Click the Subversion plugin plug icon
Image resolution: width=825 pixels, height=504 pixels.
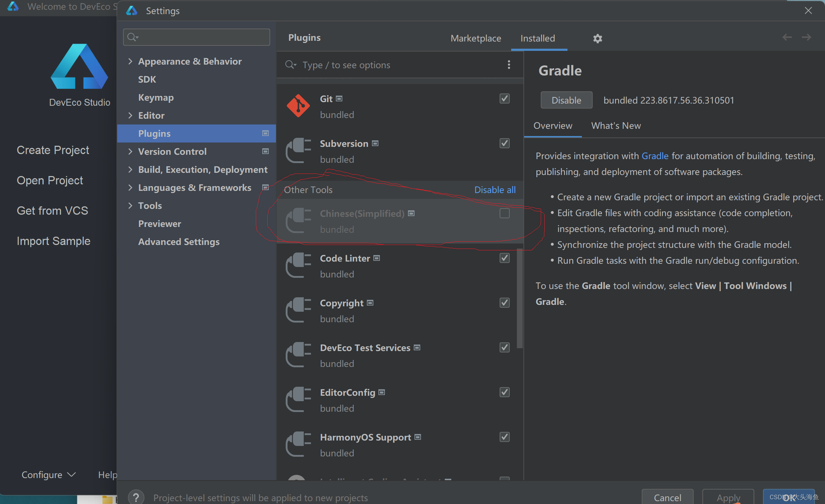pyautogui.click(x=298, y=151)
